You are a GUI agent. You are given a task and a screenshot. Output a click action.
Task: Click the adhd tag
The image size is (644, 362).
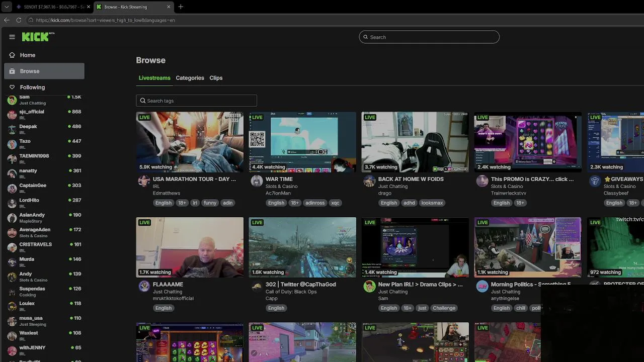point(409,203)
